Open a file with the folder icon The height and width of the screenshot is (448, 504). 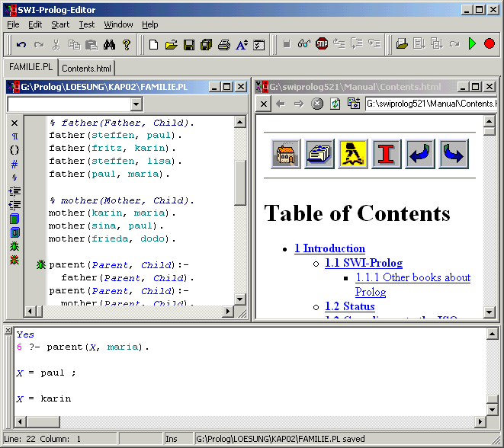tap(172, 44)
